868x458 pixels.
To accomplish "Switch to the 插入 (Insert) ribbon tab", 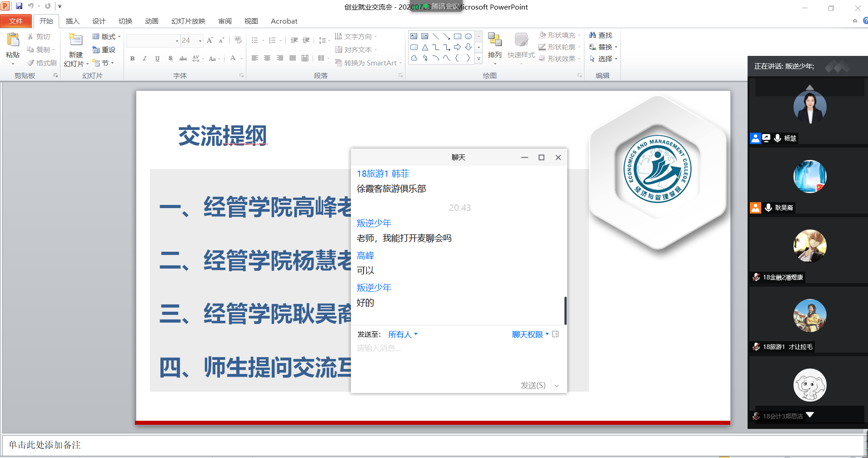I will point(72,21).
